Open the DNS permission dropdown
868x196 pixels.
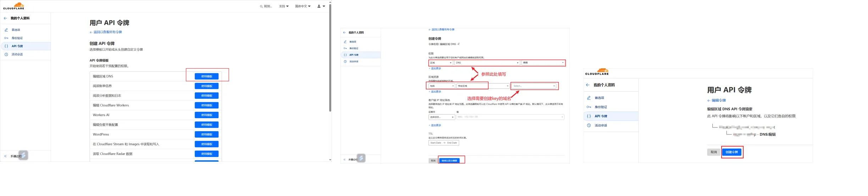click(487, 63)
